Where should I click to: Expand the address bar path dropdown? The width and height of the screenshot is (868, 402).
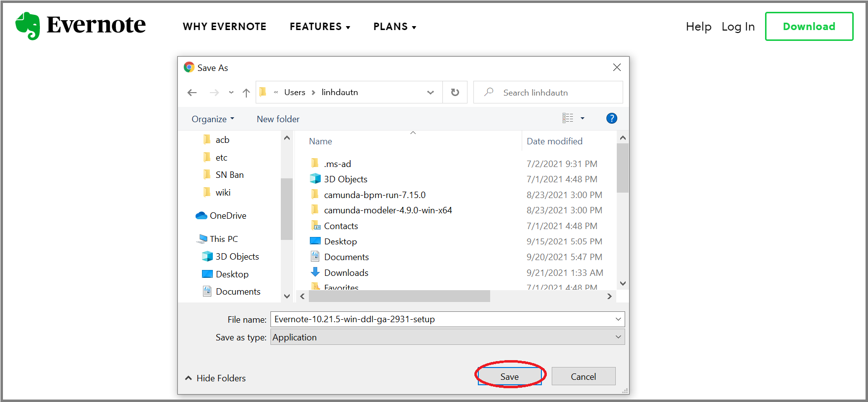(431, 93)
